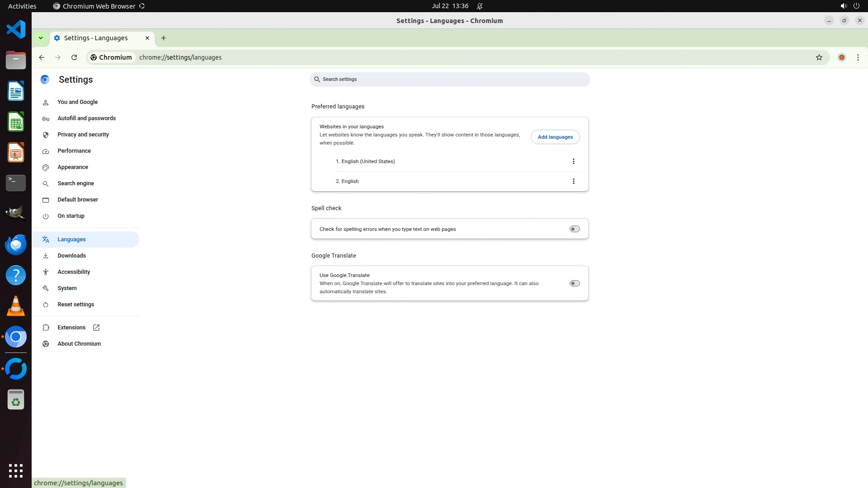
Task: Open a new tab with plus icon
Action: [x=164, y=38]
